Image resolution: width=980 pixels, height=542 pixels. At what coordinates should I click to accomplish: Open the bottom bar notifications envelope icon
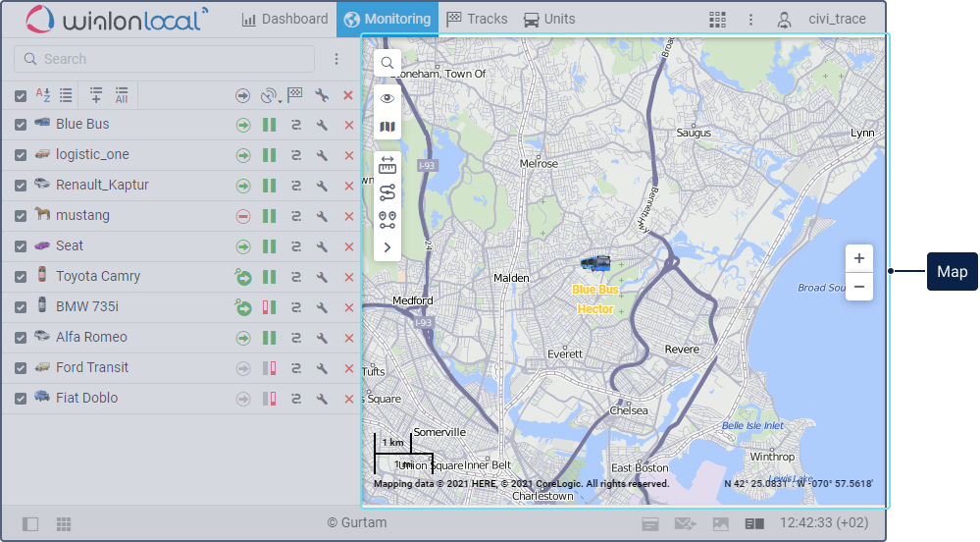tap(686, 524)
